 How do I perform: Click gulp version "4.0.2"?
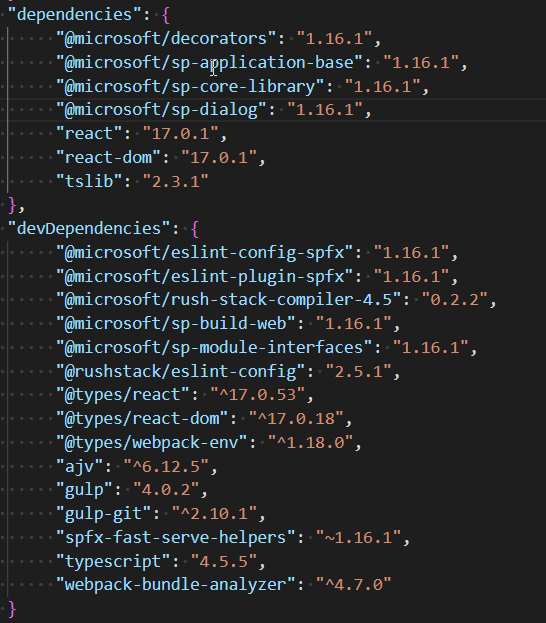(x=166, y=490)
